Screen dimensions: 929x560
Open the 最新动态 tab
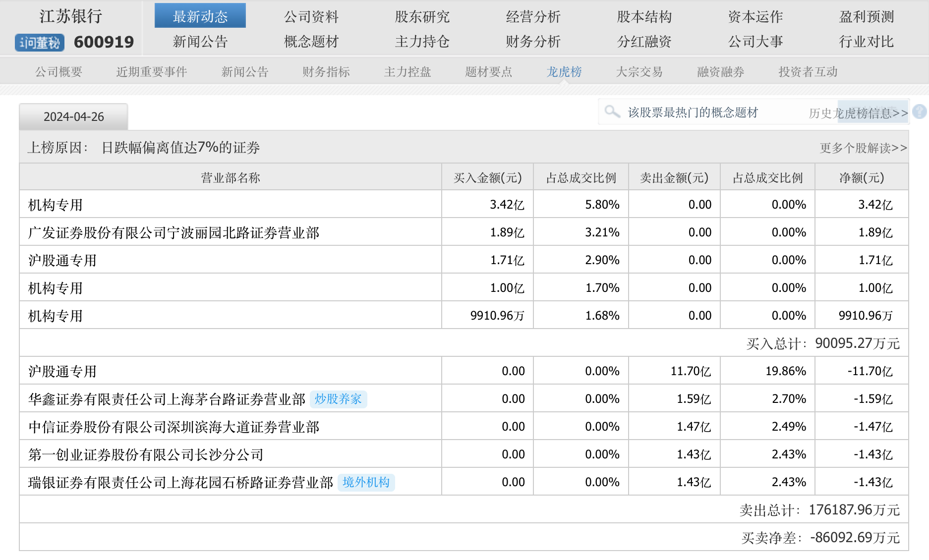click(x=200, y=16)
